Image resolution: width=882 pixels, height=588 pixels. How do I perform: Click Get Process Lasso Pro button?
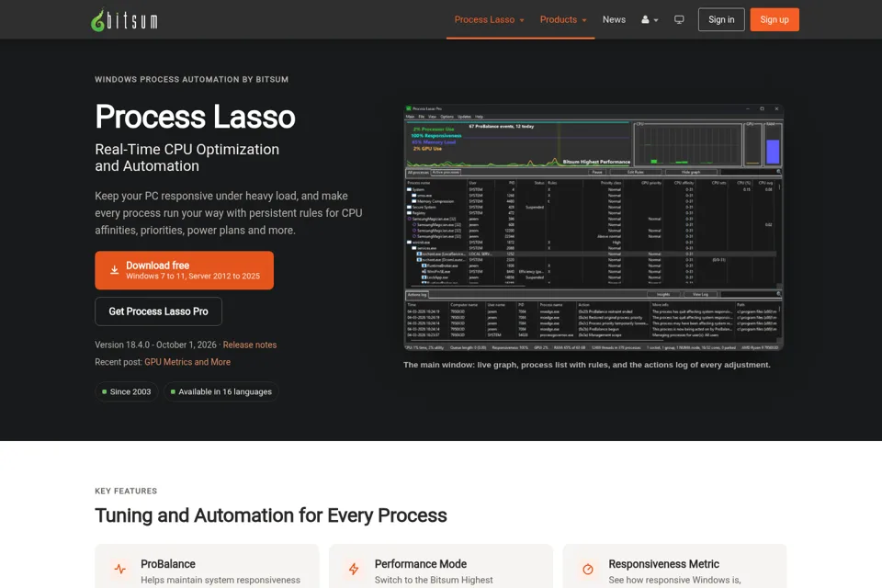click(158, 311)
